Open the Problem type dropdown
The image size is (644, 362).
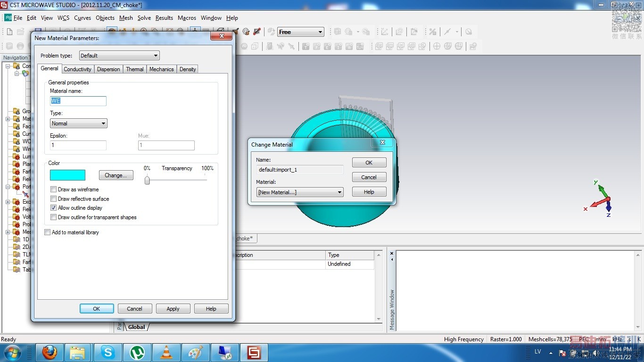coord(119,56)
